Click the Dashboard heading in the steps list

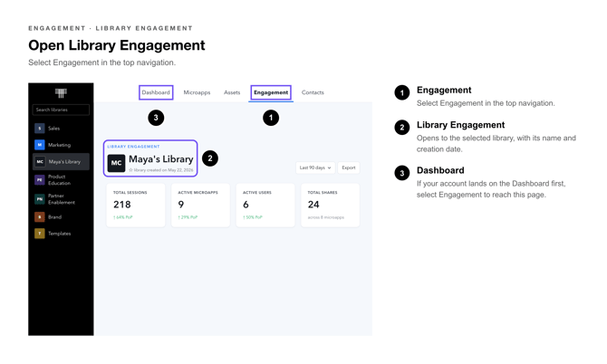pyautogui.click(x=440, y=170)
